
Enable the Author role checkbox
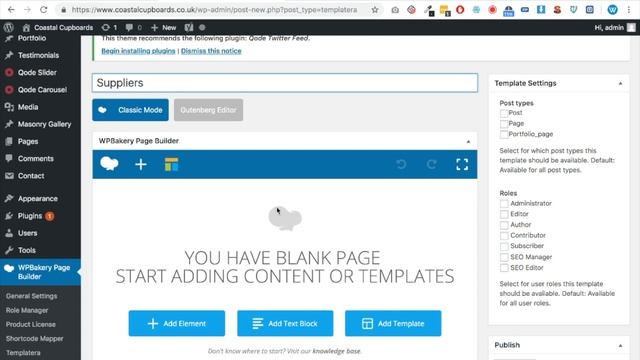504,225
